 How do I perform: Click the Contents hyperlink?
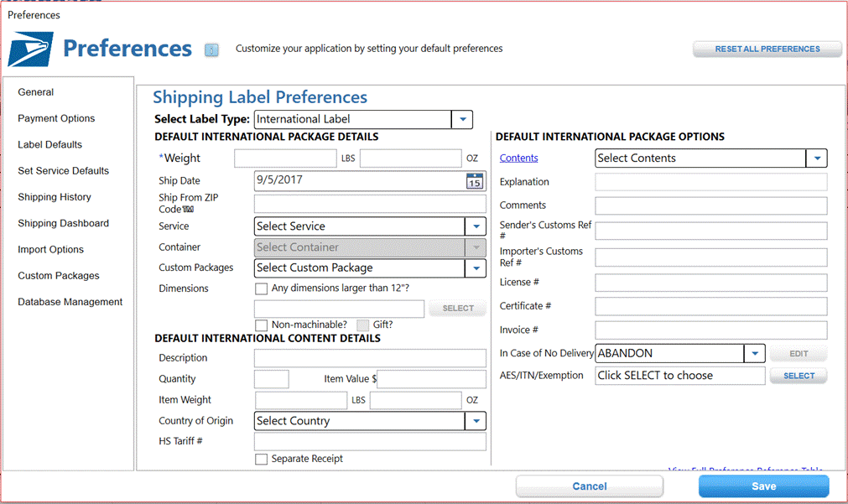click(518, 158)
